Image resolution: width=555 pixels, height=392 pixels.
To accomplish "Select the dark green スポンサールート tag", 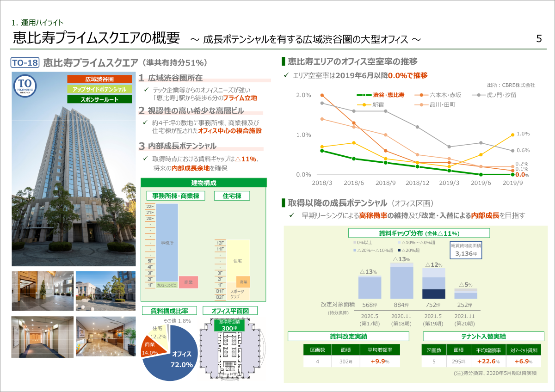I will coord(99,99).
